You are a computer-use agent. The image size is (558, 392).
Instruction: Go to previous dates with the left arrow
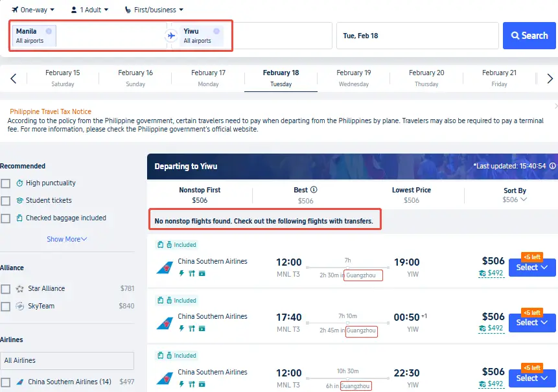(x=13, y=78)
